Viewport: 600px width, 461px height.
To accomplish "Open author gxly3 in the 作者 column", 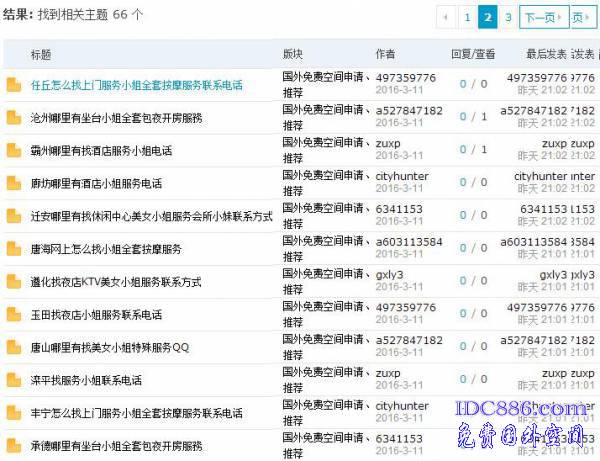I will [389, 274].
